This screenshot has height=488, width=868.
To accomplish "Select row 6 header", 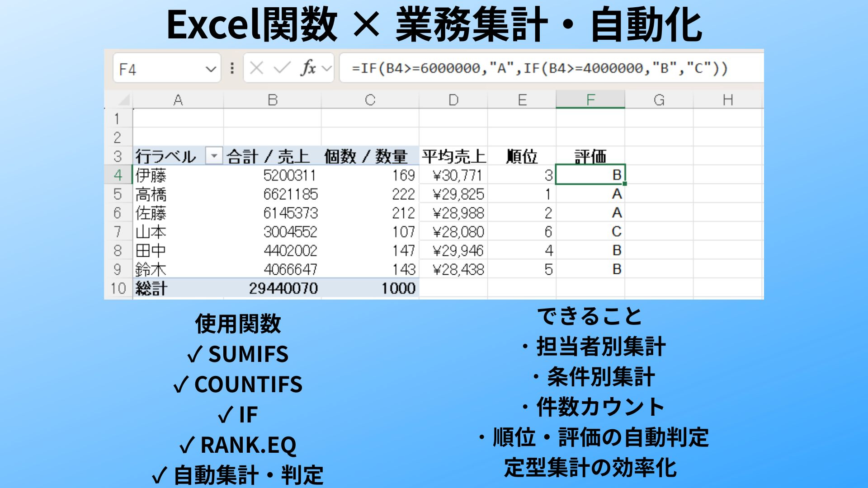I will [118, 213].
